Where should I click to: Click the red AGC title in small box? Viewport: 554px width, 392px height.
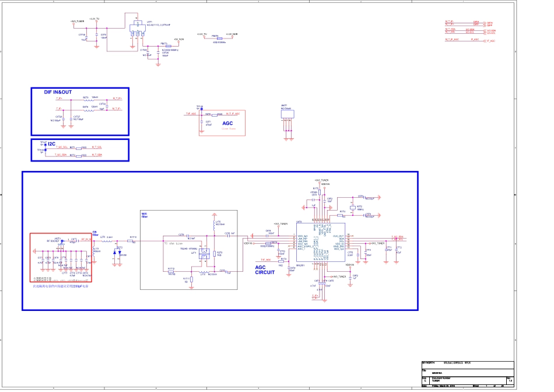[227, 123]
